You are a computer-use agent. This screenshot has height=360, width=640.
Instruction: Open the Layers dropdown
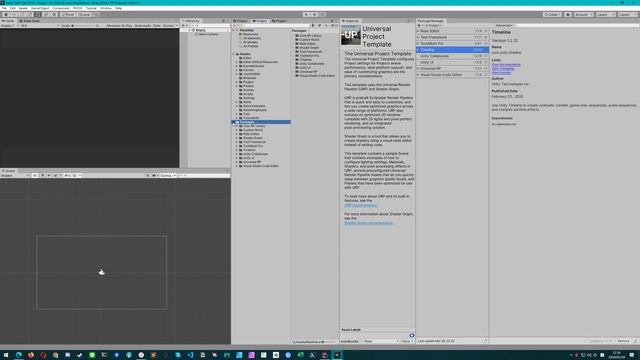pyautogui.click(x=605, y=15)
